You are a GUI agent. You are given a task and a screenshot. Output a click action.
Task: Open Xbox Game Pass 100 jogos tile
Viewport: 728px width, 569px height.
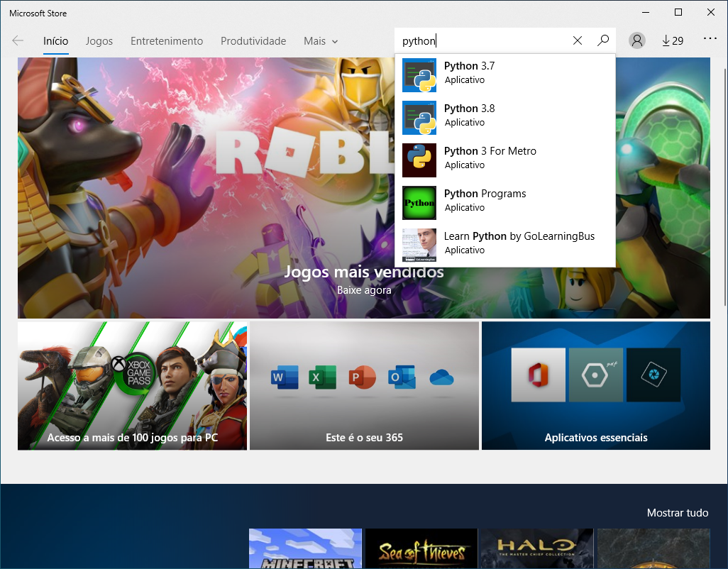point(132,386)
